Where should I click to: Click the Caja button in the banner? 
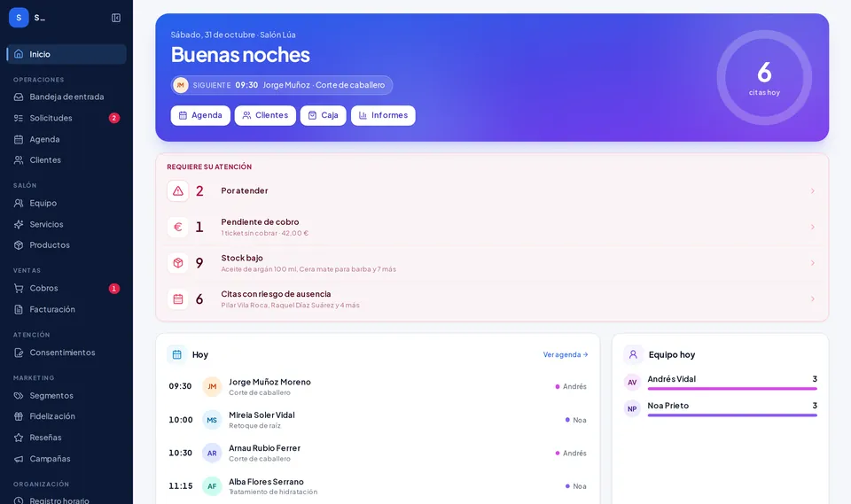tap(323, 115)
